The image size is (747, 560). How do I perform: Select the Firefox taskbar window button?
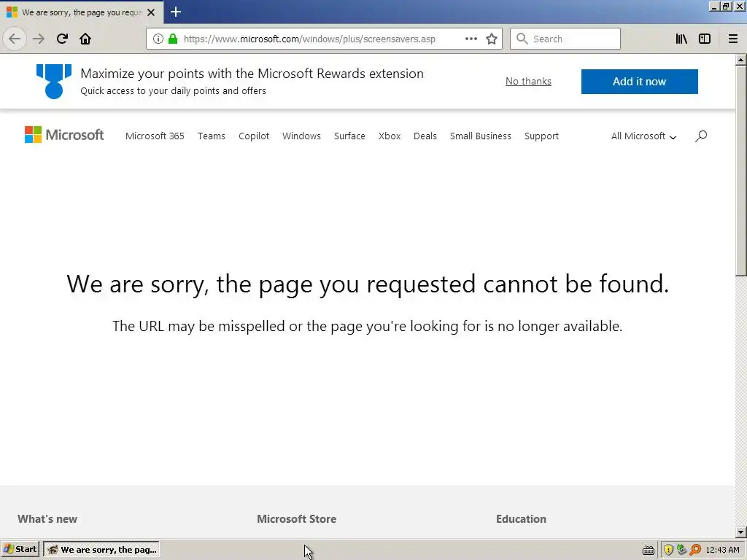(101, 550)
